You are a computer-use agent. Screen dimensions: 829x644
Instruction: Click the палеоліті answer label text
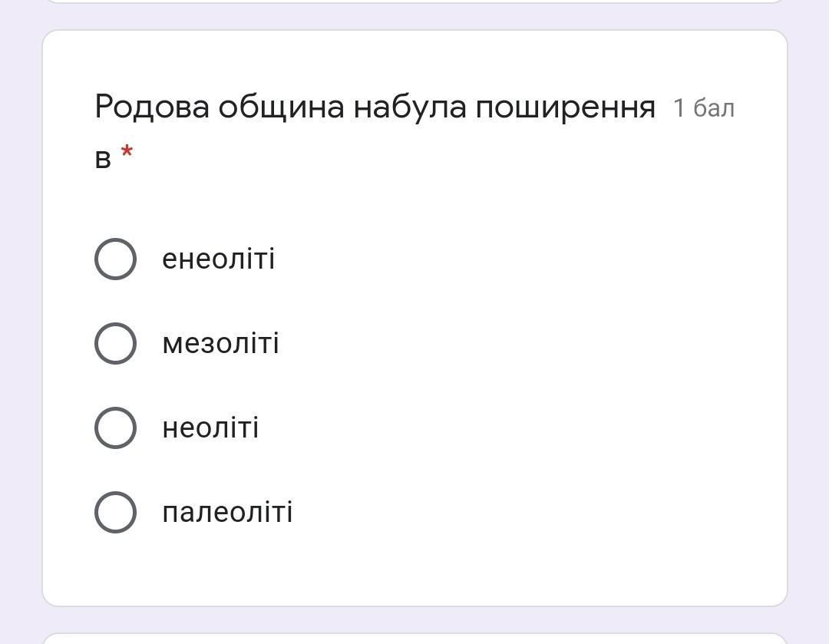227,512
